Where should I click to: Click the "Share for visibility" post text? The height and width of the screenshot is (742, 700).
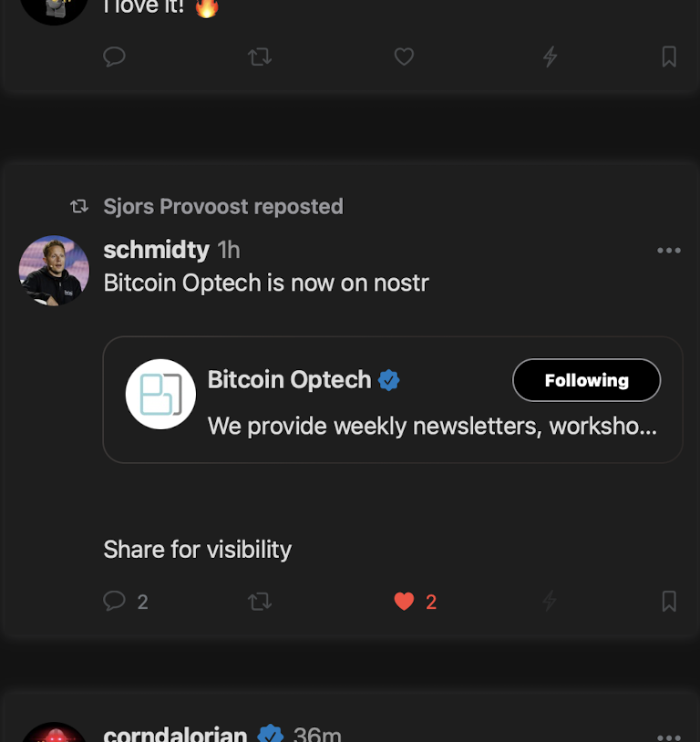pyautogui.click(x=198, y=549)
